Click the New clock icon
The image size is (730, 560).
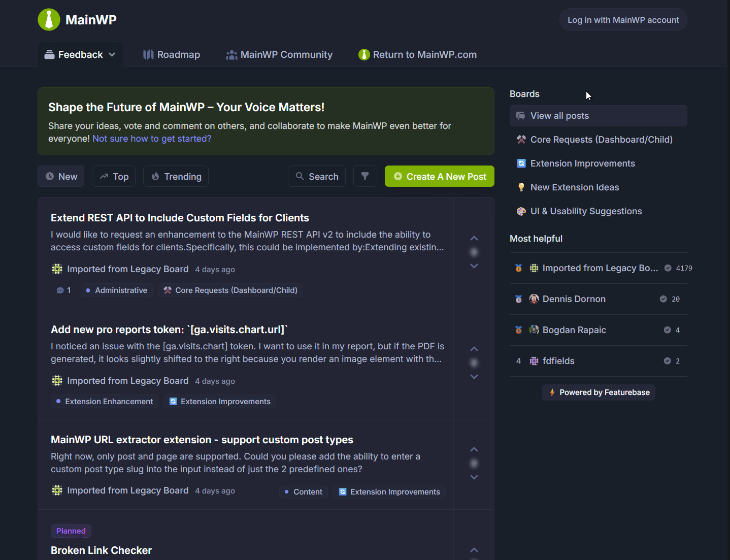click(50, 176)
